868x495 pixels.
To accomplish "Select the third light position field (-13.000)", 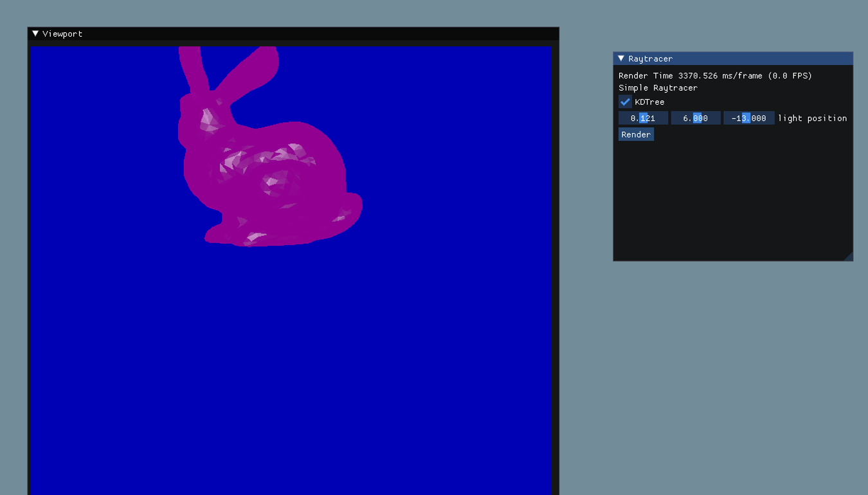I will point(748,118).
